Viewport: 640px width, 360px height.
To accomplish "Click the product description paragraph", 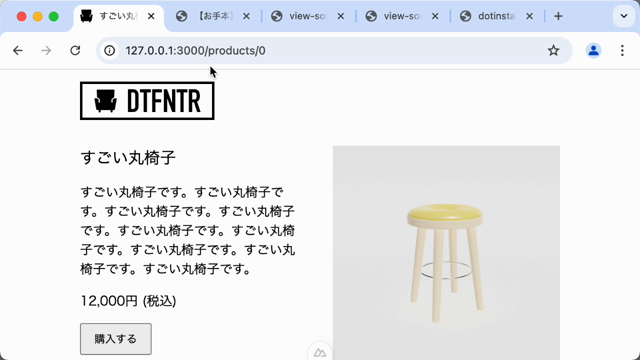I will (188, 230).
